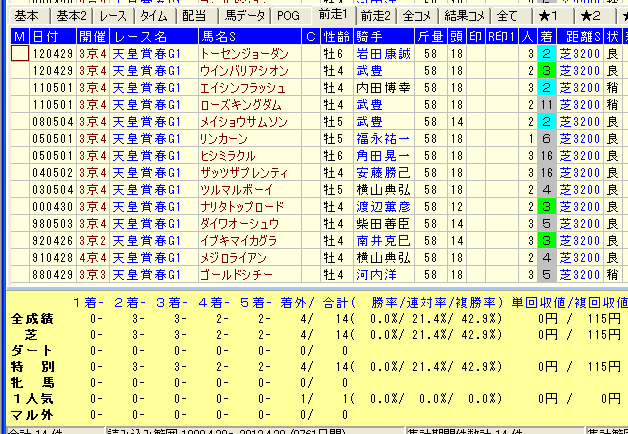628x434 pixels.
Task: Open jockey 安藤勝己
Action: [x=384, y=173]
